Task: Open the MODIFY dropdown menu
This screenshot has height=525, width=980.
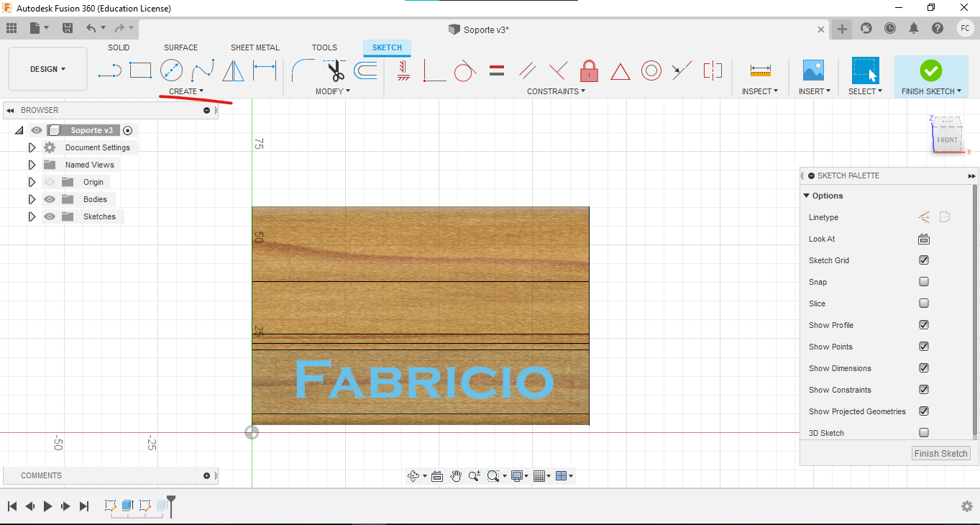Action: [333, 91]
